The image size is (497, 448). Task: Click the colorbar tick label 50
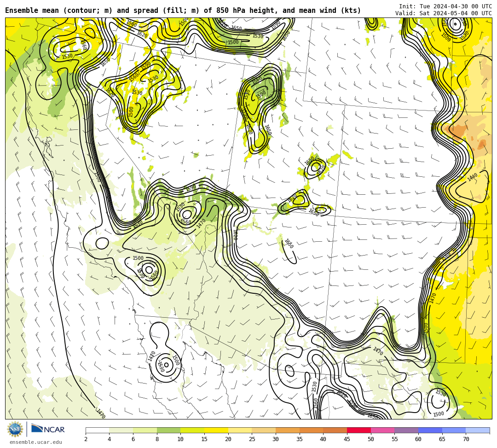[371, 439]
